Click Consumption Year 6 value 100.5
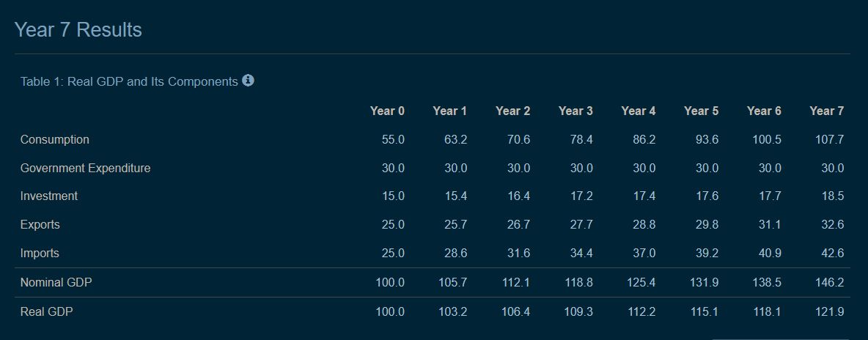Image resolution: width=868 pixels, height=340 pixels. pos(767,139)
